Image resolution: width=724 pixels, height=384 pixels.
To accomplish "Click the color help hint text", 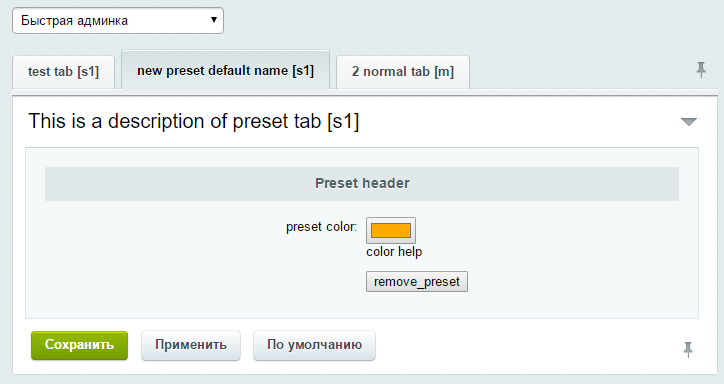I will coord(394,252).
